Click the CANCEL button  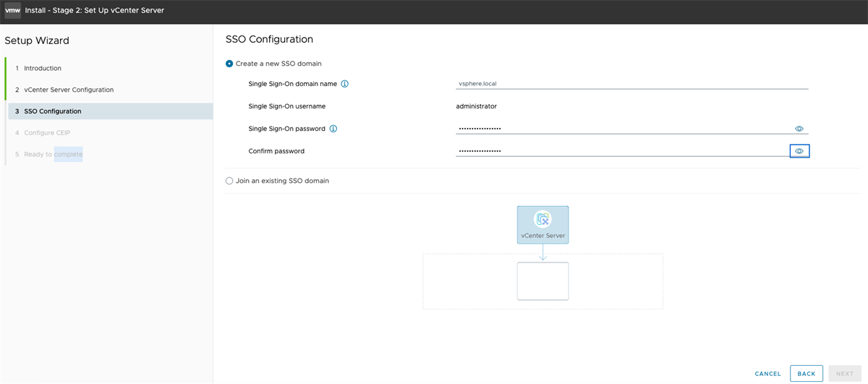[x=767, y=374]
